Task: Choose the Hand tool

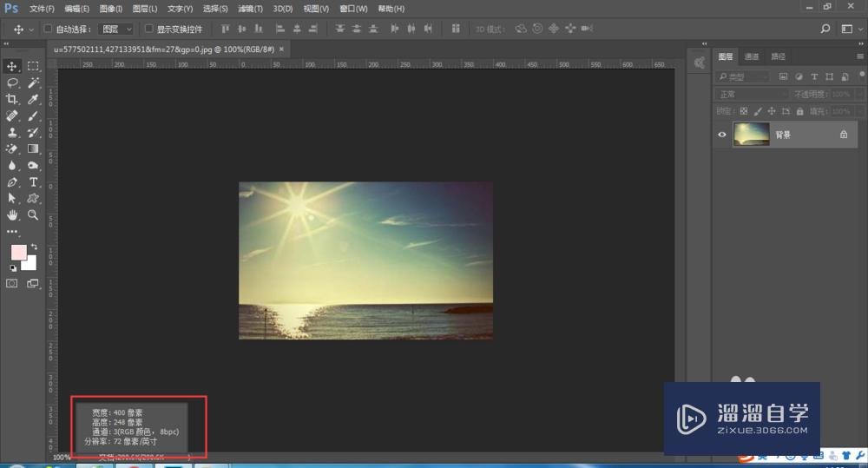Action: (13, 214)
